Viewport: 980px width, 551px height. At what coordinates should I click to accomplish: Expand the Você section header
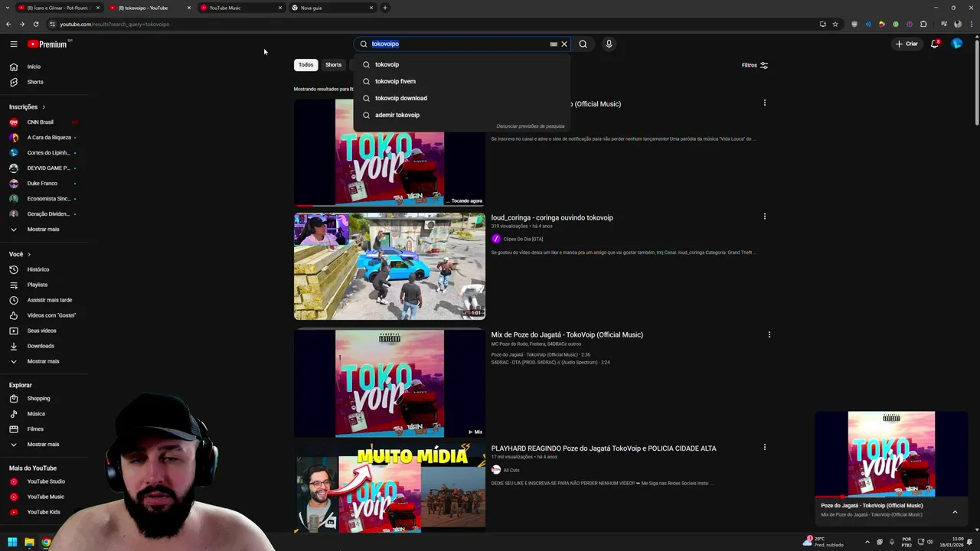(20, 254)
